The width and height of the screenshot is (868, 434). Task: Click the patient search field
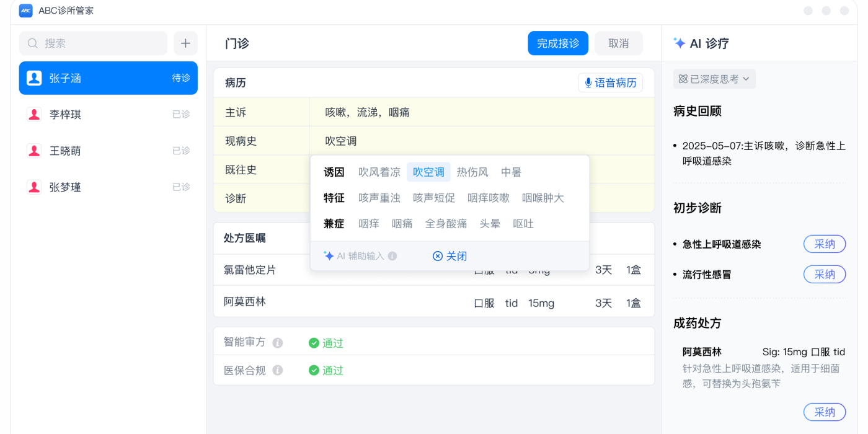point(94,43)
